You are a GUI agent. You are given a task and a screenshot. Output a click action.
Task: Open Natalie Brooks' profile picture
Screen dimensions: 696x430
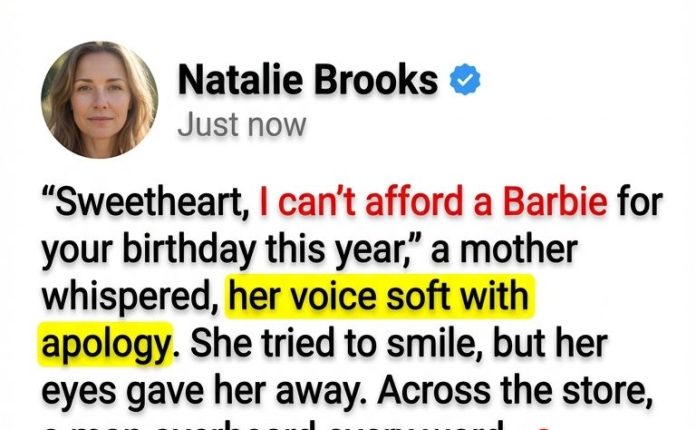(x=99, y=100)
